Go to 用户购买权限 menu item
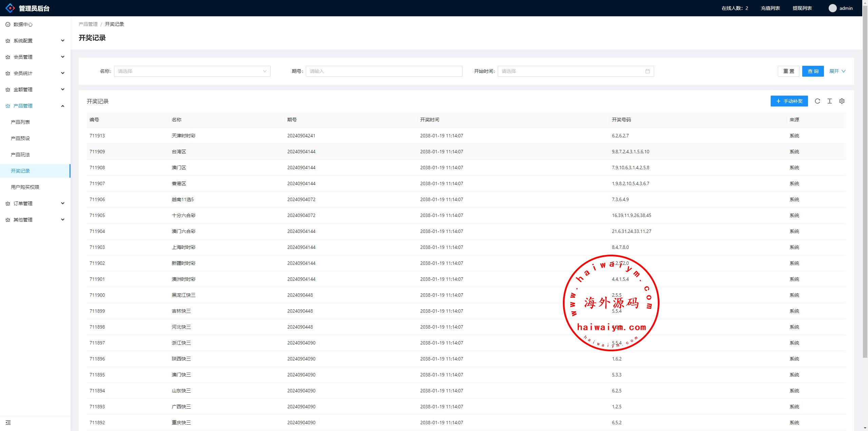The image size is (868, 431). click(25, 187)
